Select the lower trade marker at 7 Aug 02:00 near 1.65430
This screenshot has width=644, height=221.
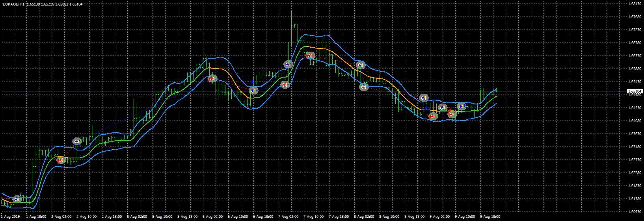[285, 84]
